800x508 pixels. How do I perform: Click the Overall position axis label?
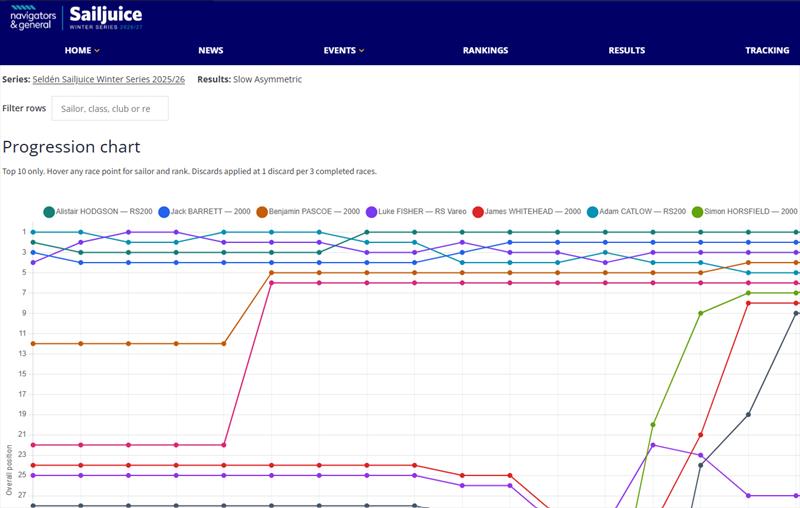tap(9, 469)
